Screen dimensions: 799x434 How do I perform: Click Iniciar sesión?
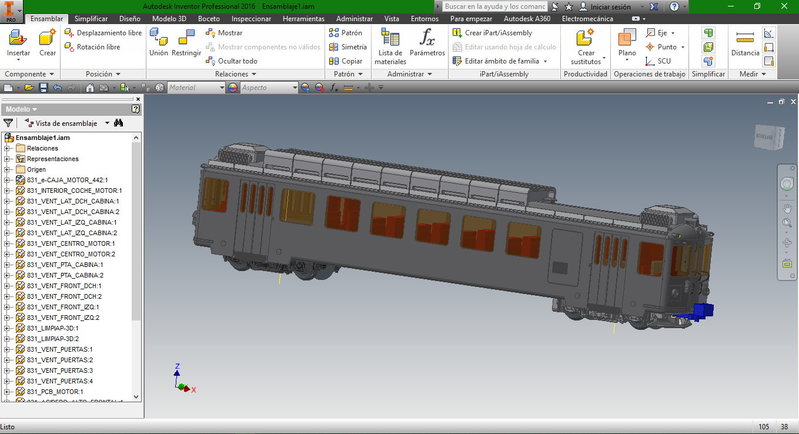tap(605, 7)
